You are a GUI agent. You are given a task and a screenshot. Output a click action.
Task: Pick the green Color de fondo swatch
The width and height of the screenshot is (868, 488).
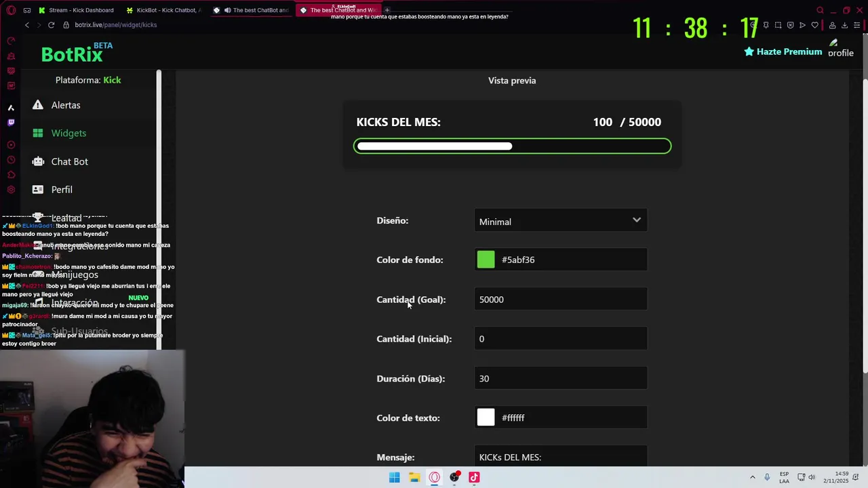pyautogui.click(x=486, y=260)
